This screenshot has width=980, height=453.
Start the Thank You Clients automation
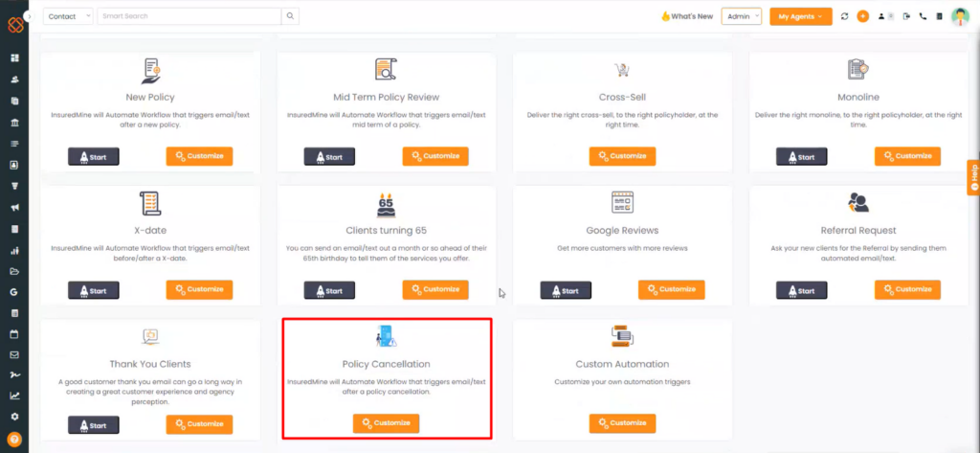tap(93, 425)
